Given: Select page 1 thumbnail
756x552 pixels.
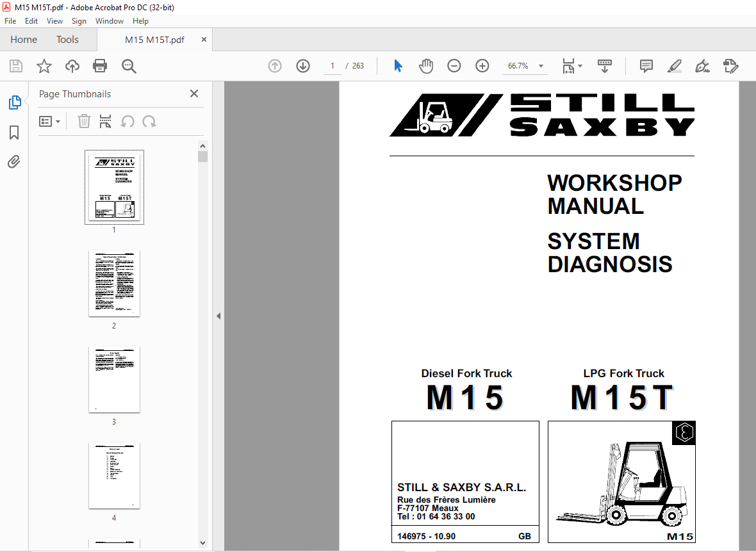Looking at the screenshot, I should coord(114,187).
